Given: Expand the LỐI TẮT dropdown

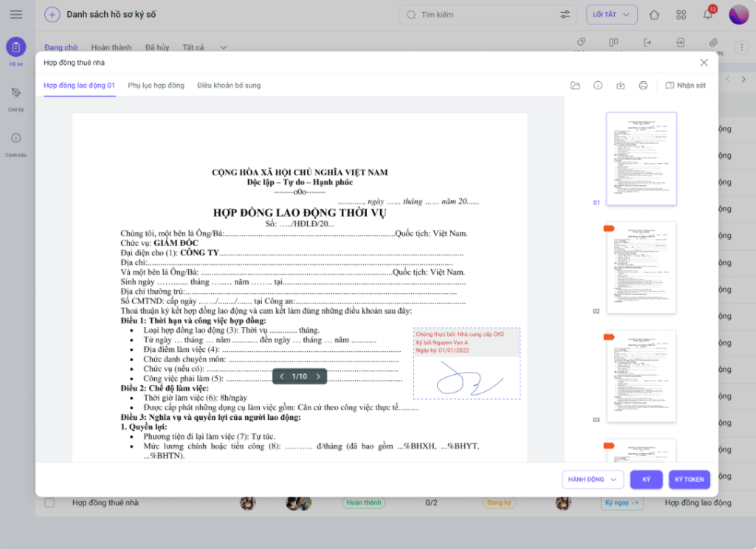Looking at the screenshot, I should tap(612, 15).
